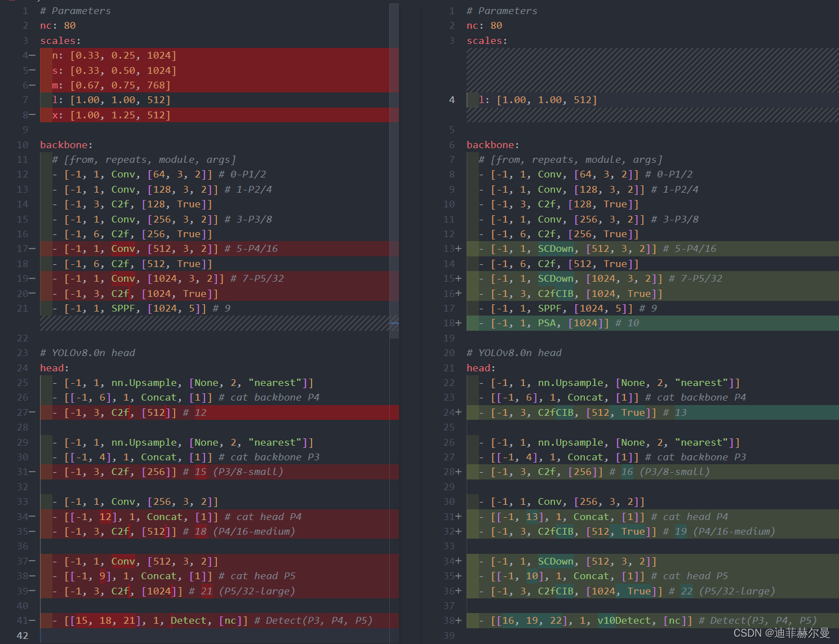Click the blue diff marker on the center scrollbar
This screenshot has width=839, height=644.
394,324
